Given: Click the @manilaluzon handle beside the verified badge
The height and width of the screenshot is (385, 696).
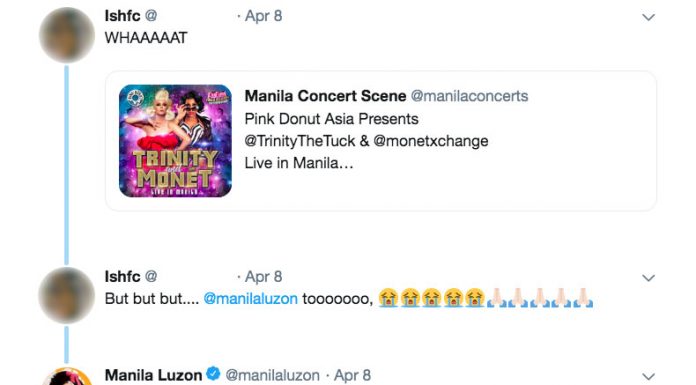Looking at the screenshot, I should point(273,375).
